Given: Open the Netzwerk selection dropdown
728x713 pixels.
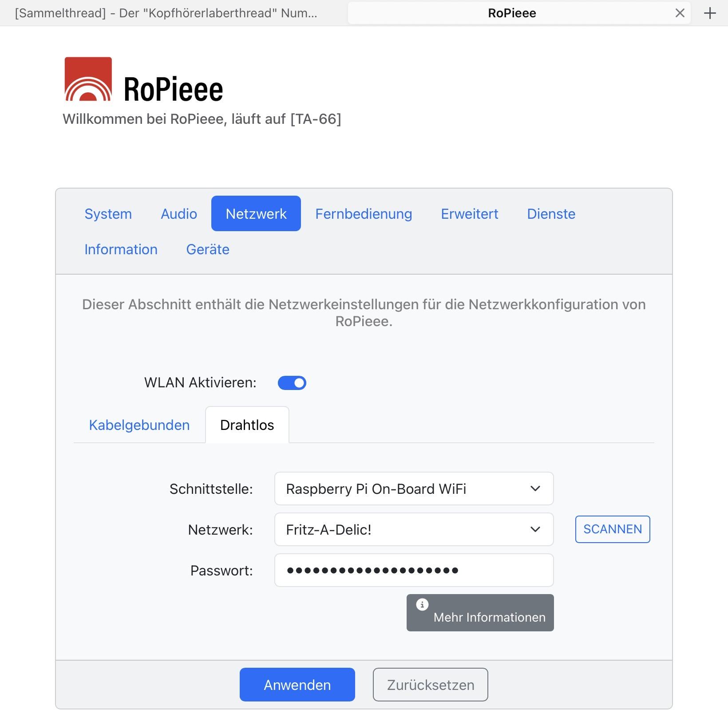Looking at the screenshot, I should coord(414,529).
